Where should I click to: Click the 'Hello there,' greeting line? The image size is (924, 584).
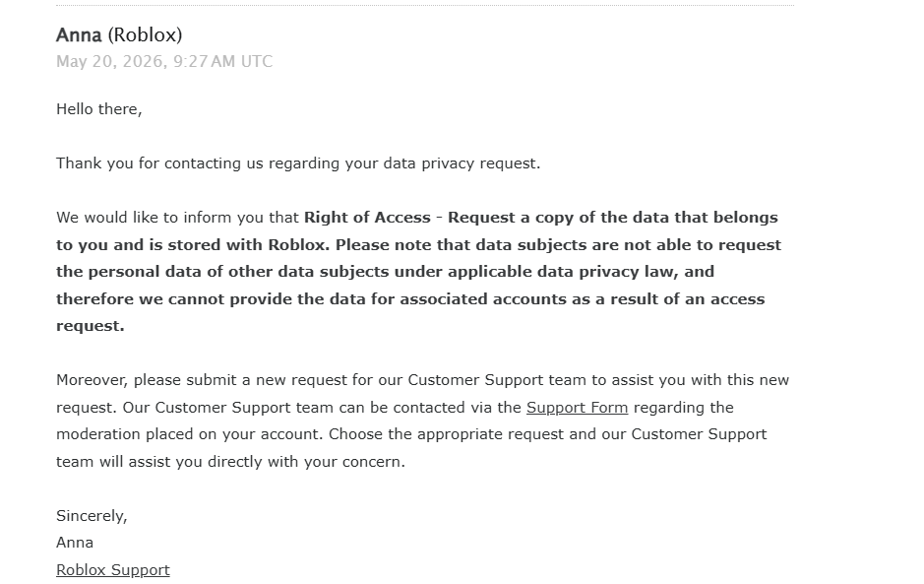99,109
